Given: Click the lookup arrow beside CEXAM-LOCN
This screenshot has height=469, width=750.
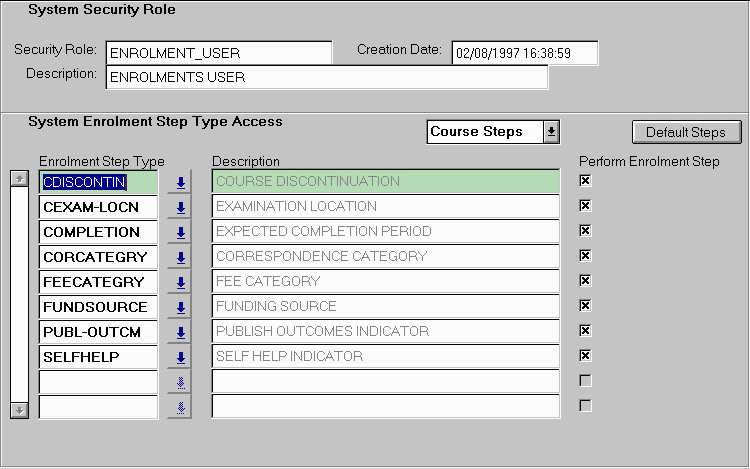Looking at the screenshot, I should tap(180, 207).
